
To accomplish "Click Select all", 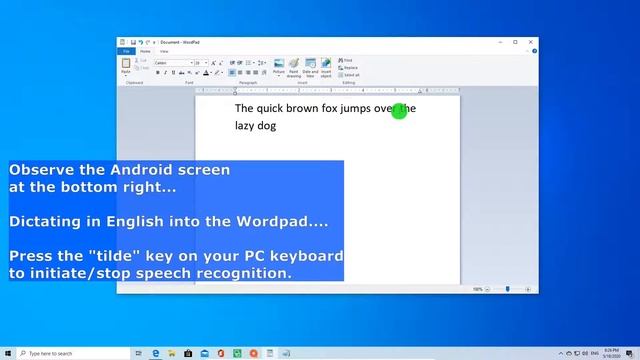I will coord(349,75).
